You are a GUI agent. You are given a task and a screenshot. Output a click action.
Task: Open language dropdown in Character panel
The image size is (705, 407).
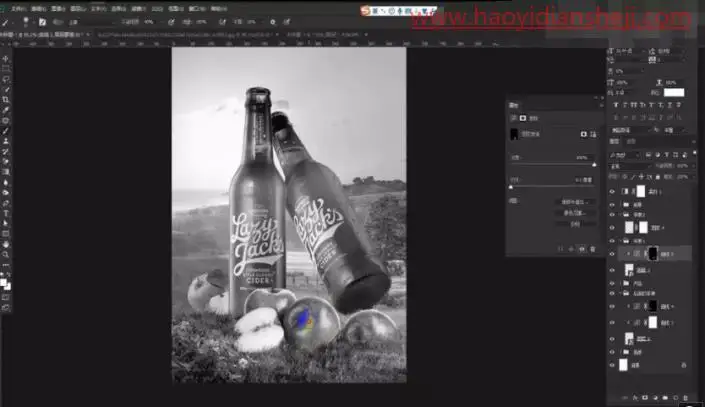click(x=630, y=130)
